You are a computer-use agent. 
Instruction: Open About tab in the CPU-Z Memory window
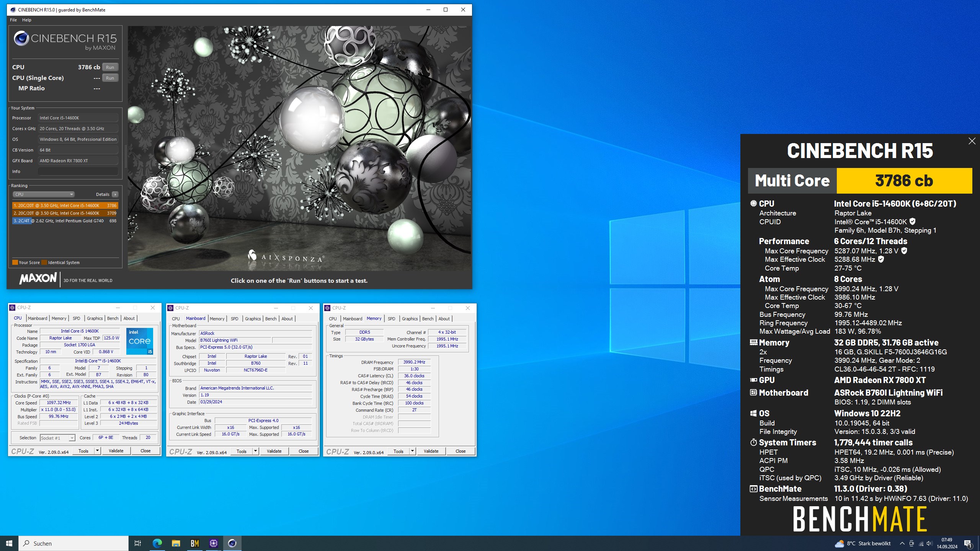[444, 319]
